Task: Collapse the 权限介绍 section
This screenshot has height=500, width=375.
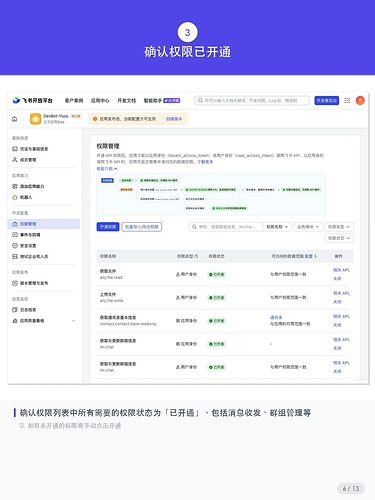Action: click(x=107, y=169)
